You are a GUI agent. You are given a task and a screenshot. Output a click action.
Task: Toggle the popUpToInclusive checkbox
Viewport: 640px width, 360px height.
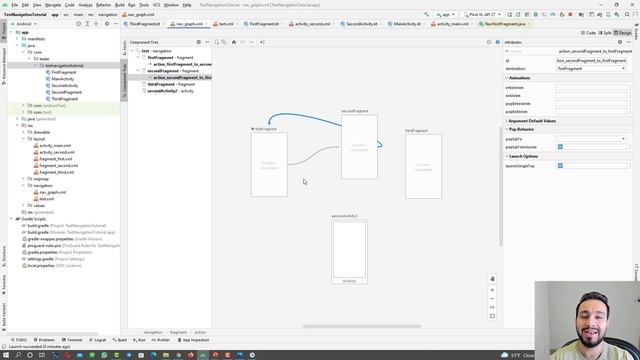pyautogui.click(x=560, y=147)
